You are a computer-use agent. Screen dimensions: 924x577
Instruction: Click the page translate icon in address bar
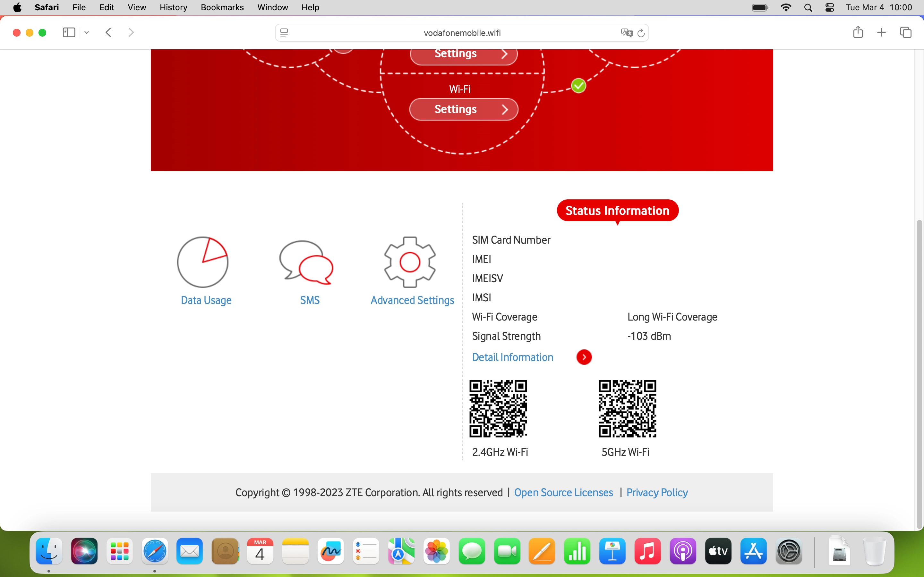click(x=627, y=33)
